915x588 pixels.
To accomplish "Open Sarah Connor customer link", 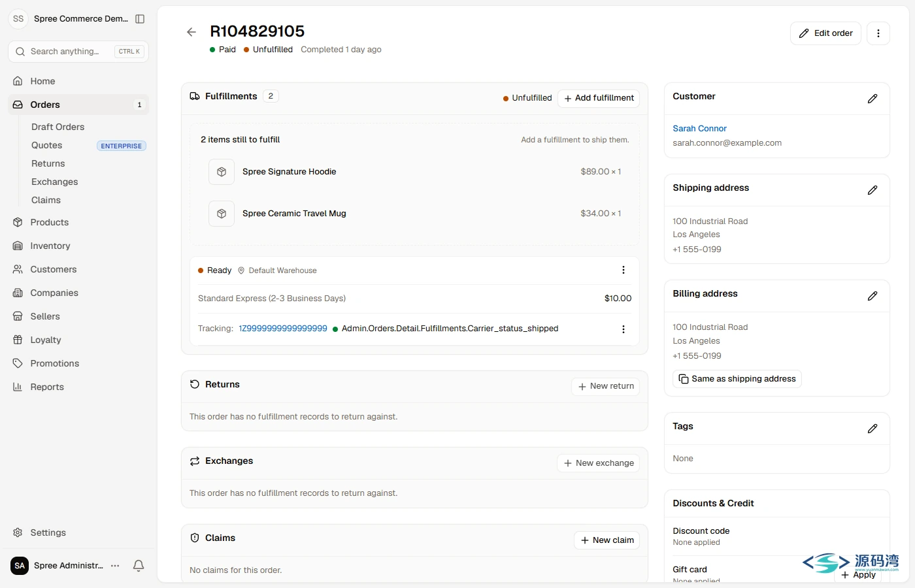I will [x=699, y=129].
